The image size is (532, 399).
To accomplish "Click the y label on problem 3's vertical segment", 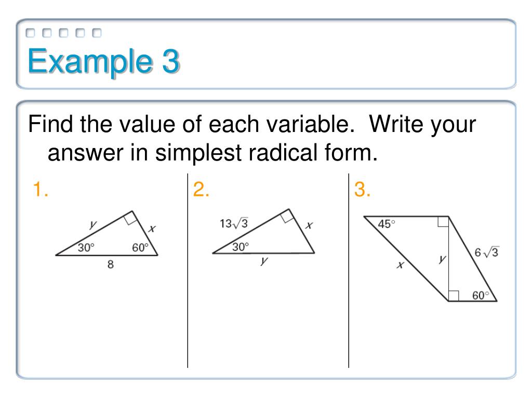I will pos(442,259).
